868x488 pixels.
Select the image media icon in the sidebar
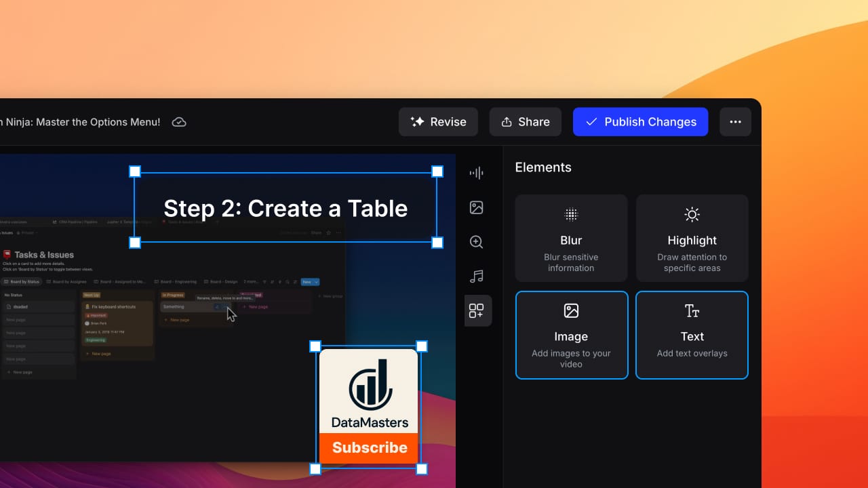(477, 207)
